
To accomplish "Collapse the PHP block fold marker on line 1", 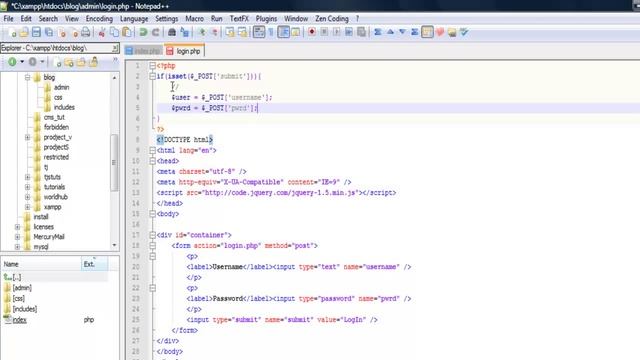I will pyautogui.click(x=152, y=66).
